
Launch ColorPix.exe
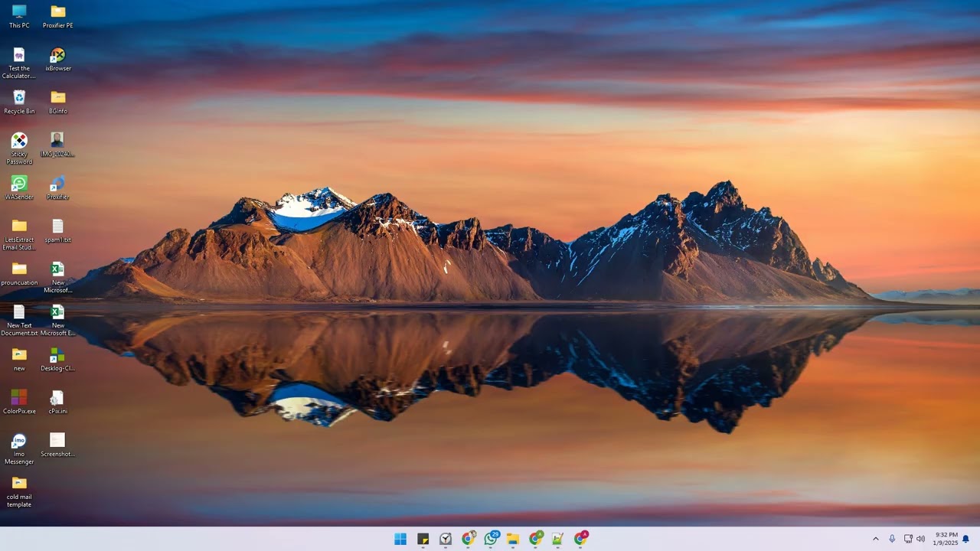19,403
